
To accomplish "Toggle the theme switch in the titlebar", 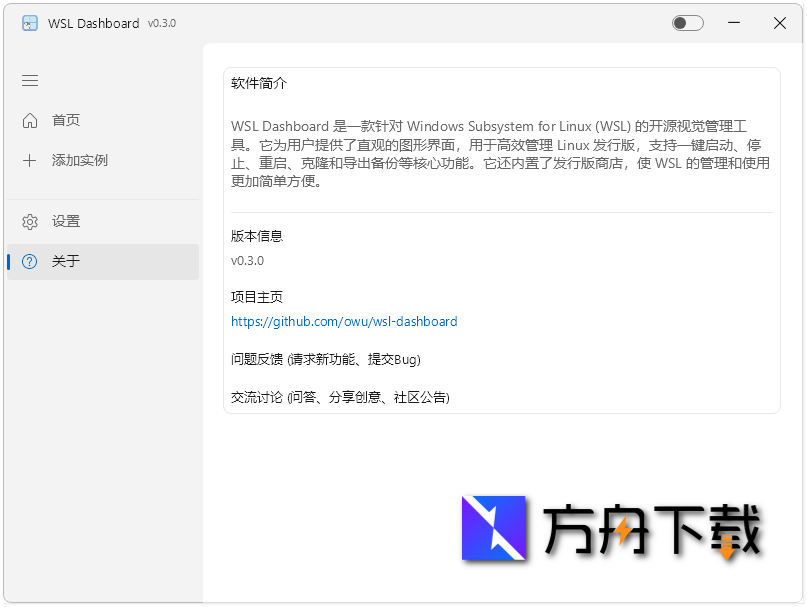I will pos(687,22).
